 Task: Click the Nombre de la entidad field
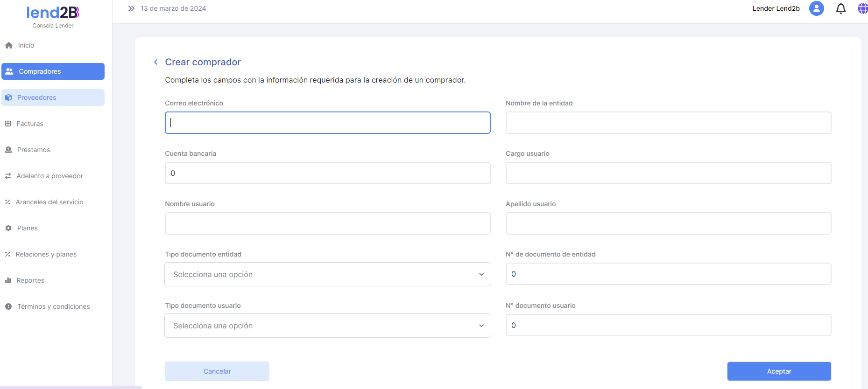[x=668, y=123]
